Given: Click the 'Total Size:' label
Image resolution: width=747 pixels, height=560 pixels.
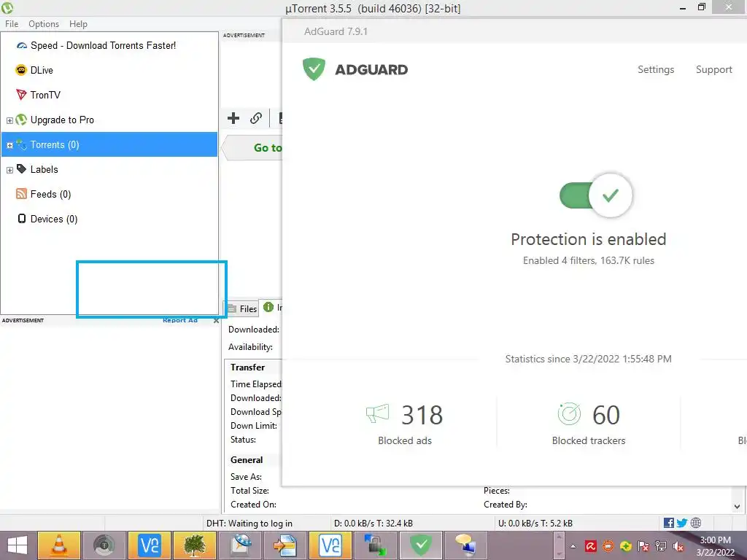Looking at the screenshot, I should 249,491.
